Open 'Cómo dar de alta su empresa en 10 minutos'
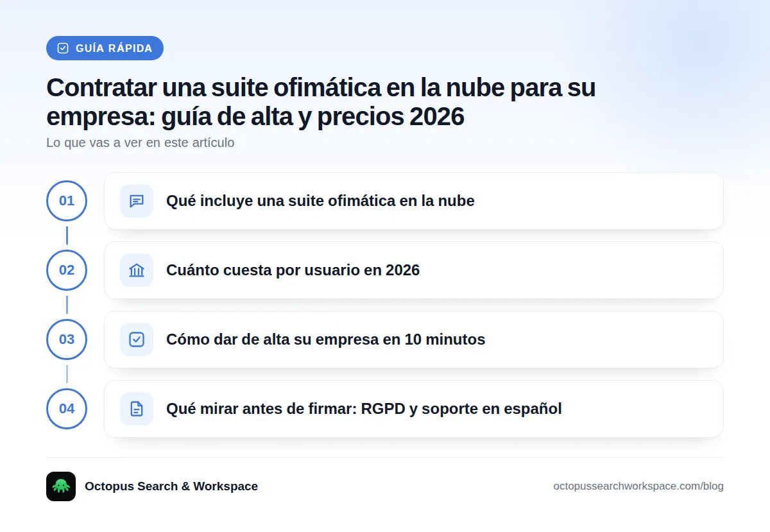The height and width of the screenshot is (532, 770). point(414,339)
